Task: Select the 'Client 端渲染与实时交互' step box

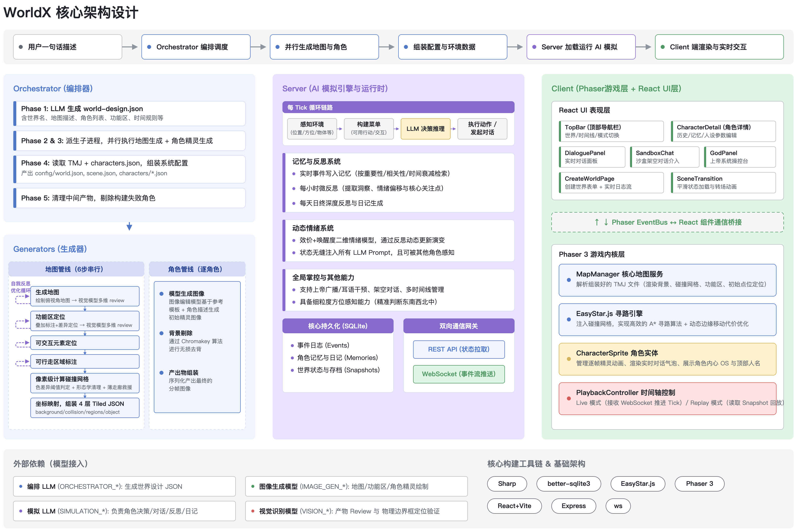Action: point(719,47)
